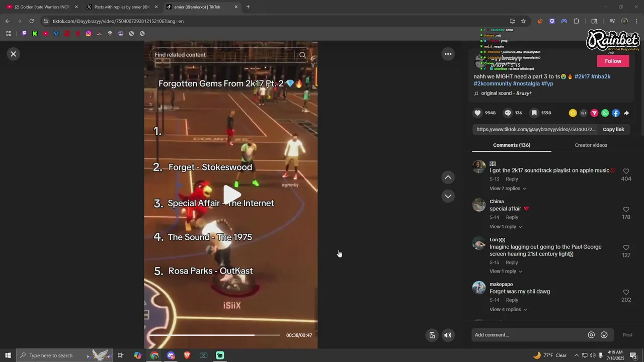Expand View 1 reply under Chima's comment
The image size is (644, 362).
point(506,227)
